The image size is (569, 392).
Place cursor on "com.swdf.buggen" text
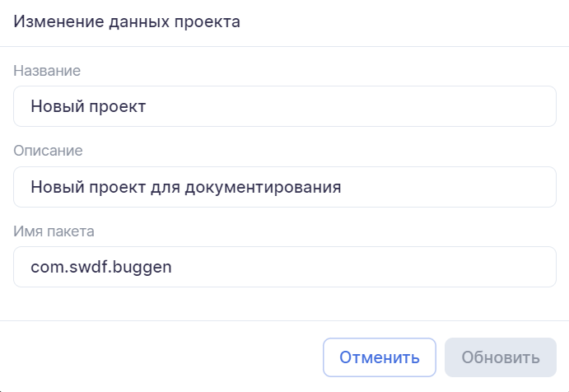(100, 268)
